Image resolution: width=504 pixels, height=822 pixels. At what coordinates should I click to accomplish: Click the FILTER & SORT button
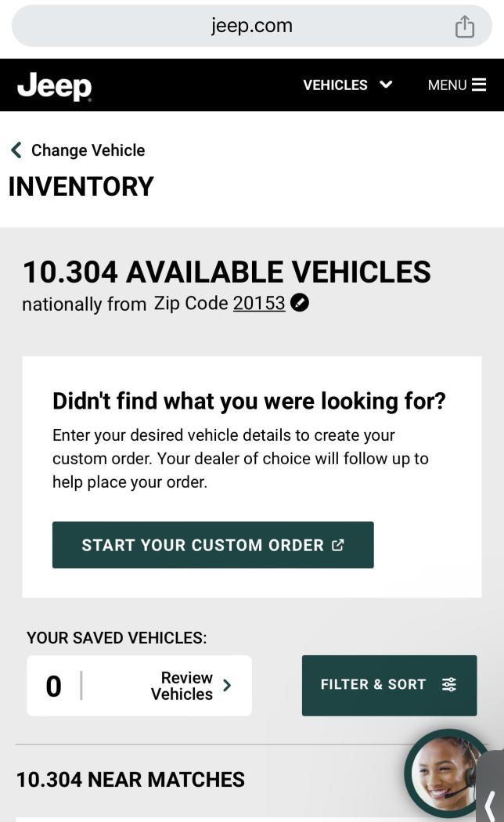(389, 685)
